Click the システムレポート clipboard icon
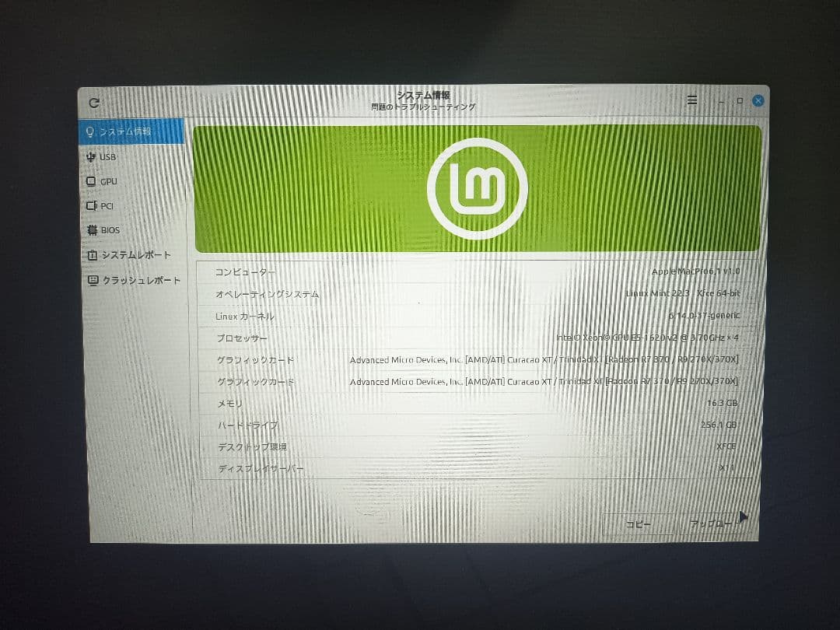This screenshot has height=630, width=840. (92, 255)
